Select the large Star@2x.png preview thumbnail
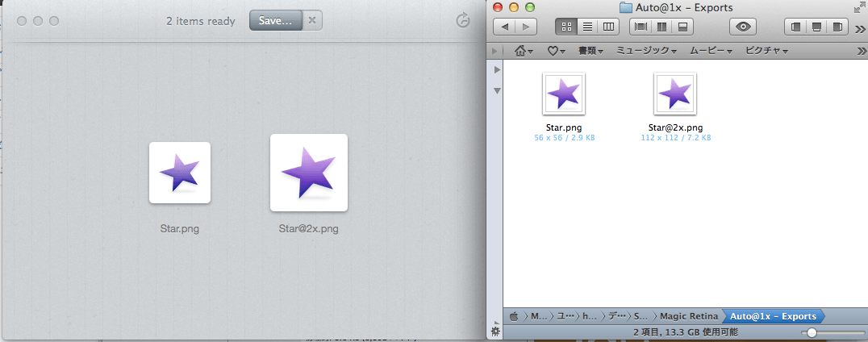 coord(308,173)
